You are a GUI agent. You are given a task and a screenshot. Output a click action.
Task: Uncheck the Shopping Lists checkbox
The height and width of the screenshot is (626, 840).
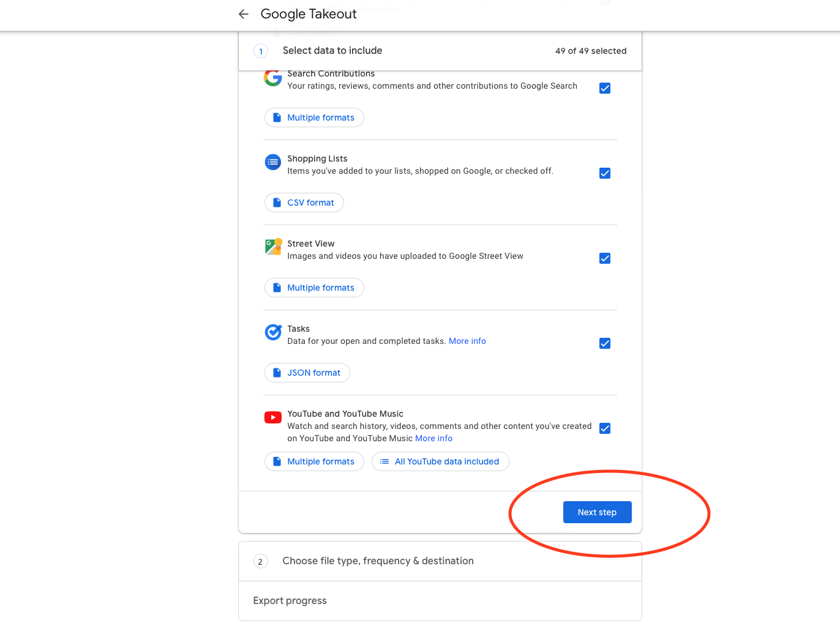(x=605, y=173)
